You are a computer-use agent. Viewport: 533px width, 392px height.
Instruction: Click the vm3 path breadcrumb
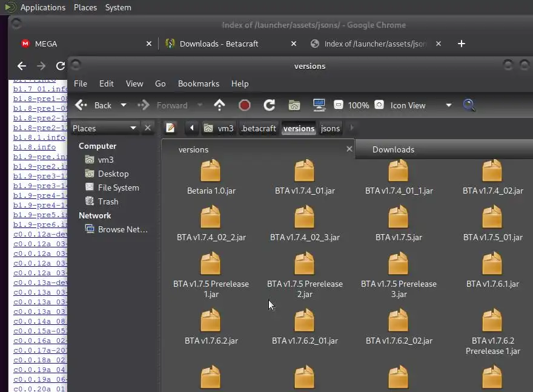pyautogui.click(x=219, y=128)
